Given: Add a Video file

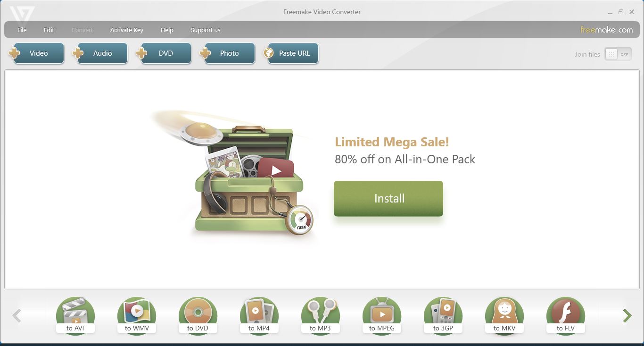Looking at the screenshot, I should coord(36,53).
